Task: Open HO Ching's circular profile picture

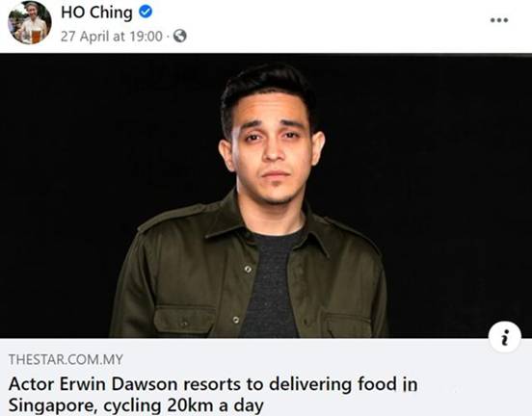Action: pos(30,22)
